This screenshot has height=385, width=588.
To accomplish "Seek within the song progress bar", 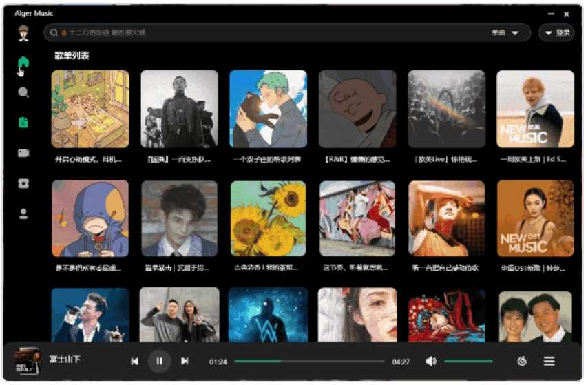I will click(x=309, y=361).
